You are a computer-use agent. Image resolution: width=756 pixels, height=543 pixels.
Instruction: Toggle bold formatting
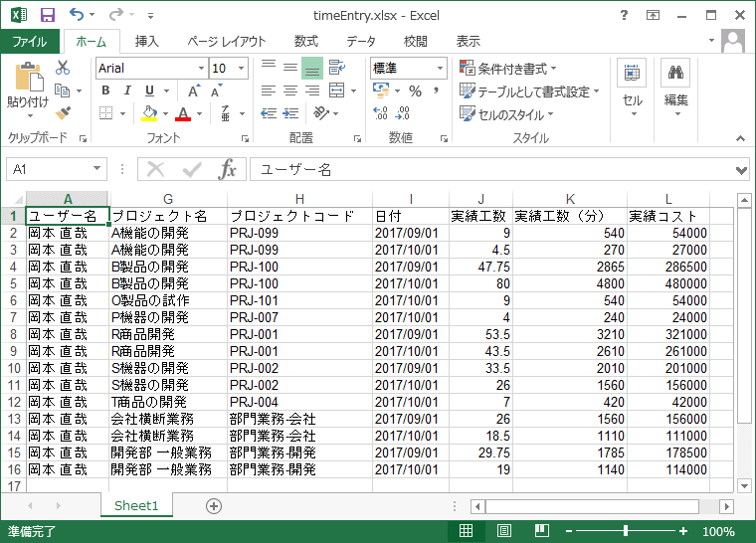click(x=104, y=91)
